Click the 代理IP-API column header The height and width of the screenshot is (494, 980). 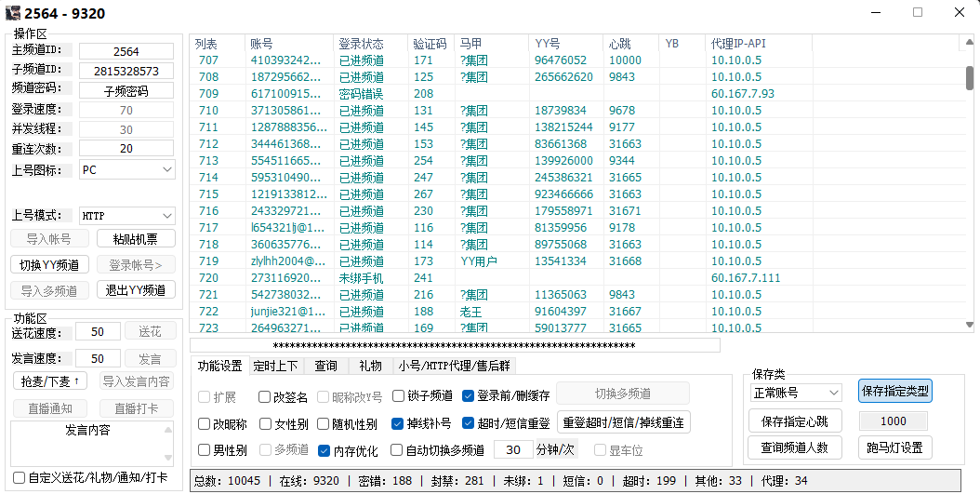[x=759, y=44]
